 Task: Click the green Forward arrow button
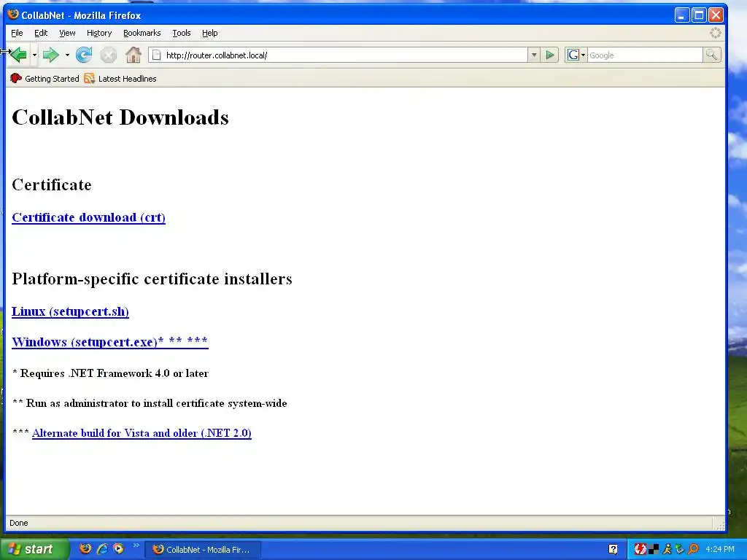pos(50,55)
